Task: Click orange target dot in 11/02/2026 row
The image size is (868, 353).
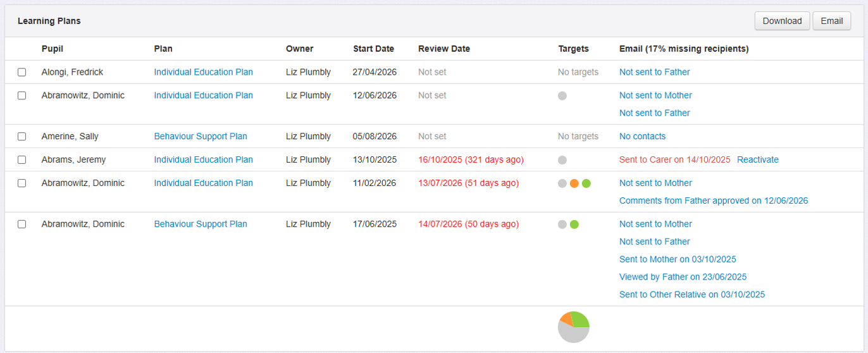Action: pyautogui.click(x=574, y=183)
